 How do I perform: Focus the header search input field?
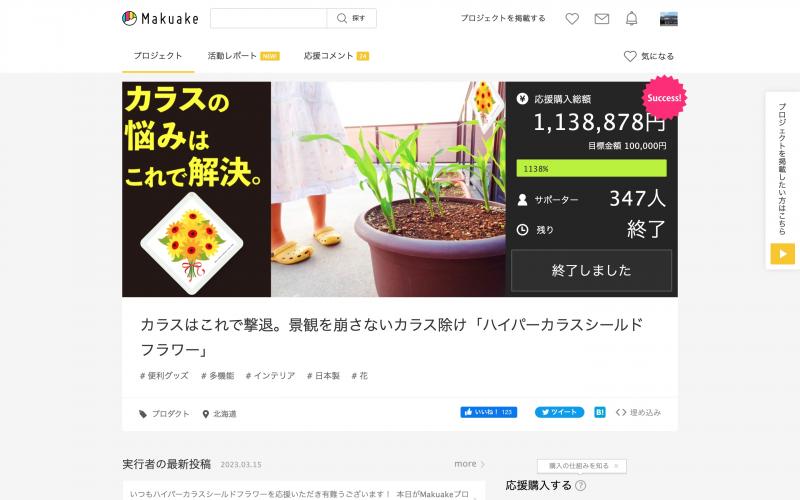[268, 18]
